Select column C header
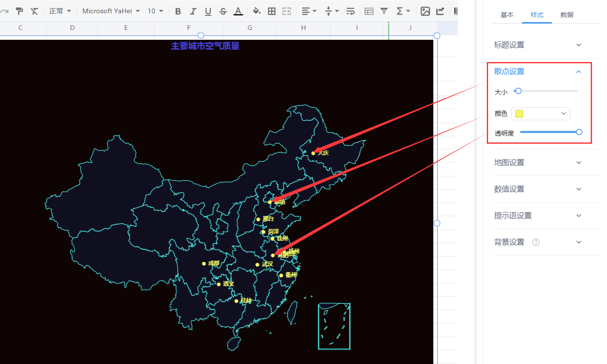607x364 pixels. [21, 28]
